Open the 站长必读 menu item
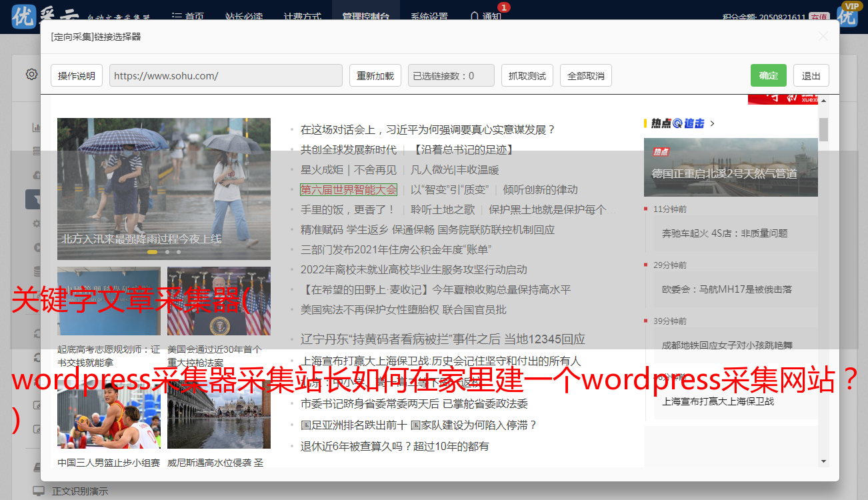This screenshot has width=868, height=500. point(243,17)
